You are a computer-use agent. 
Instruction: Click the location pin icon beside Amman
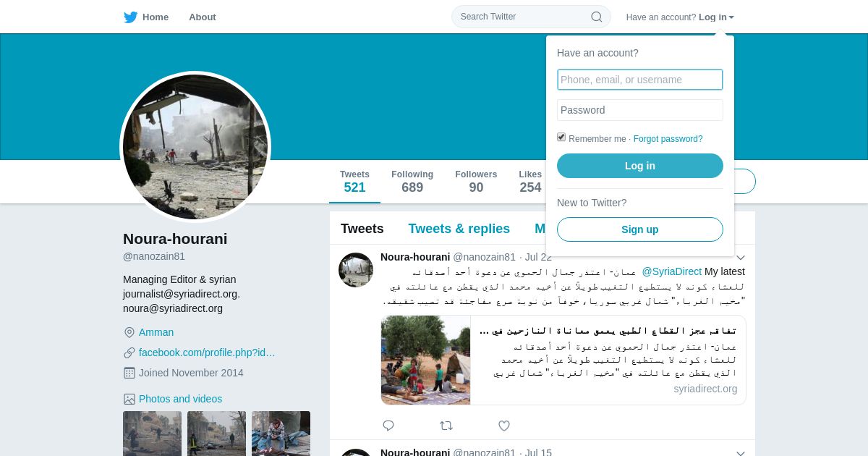pyautogui.click(x=129, y=332)
